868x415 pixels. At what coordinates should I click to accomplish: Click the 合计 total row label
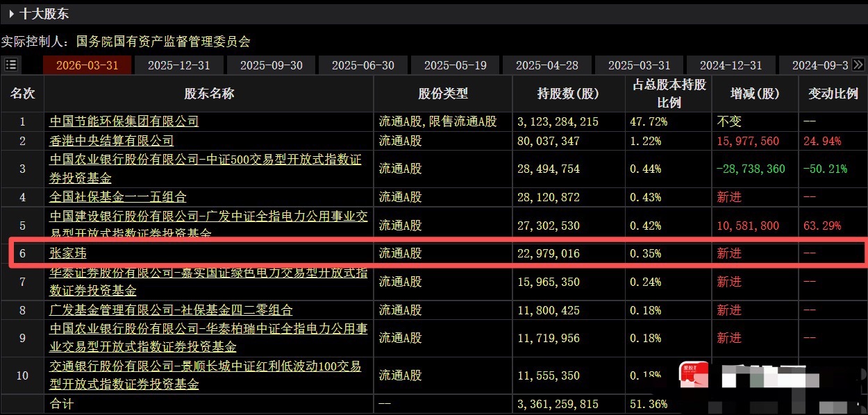(x=61, y=403)
